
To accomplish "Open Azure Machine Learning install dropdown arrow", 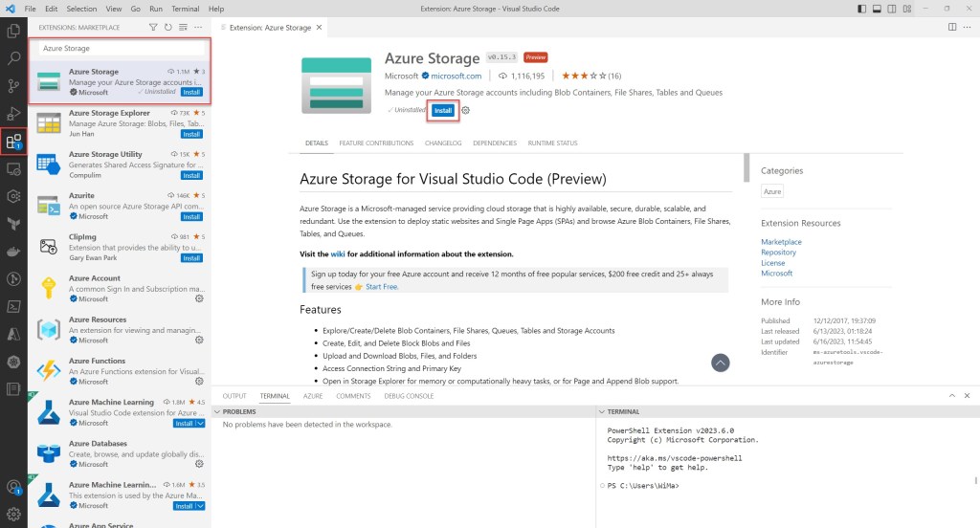I will coord(200,423).
